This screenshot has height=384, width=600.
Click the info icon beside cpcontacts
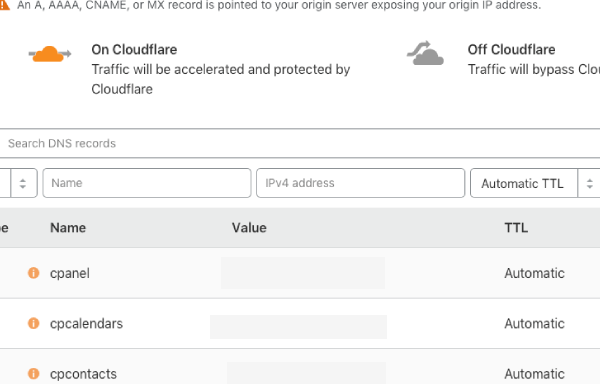34,373
